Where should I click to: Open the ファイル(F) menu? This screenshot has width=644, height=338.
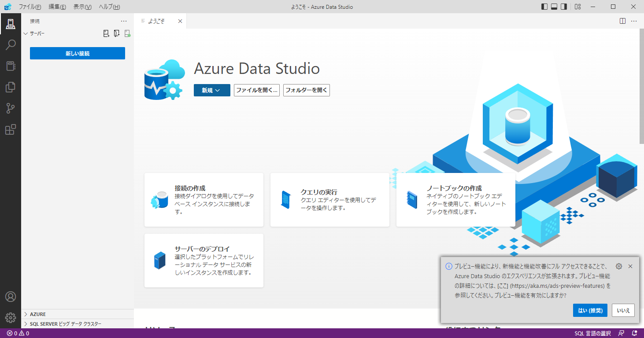(30, 7)
